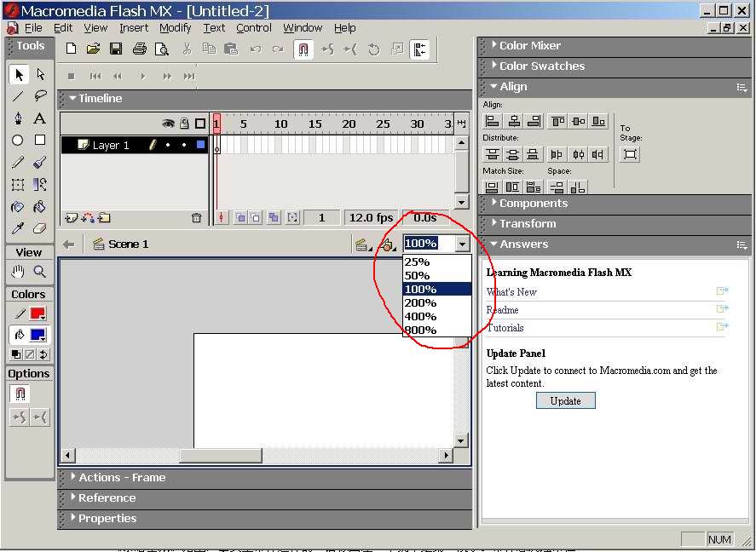Choose 400% from the zoom list
This screenshot has width=756, height=552.
tap(437, 316)
